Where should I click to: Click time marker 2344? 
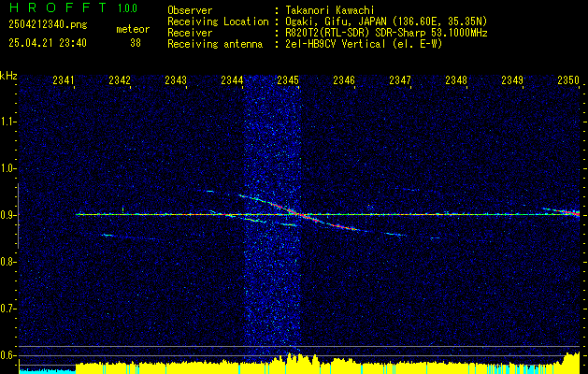point(232,79)
